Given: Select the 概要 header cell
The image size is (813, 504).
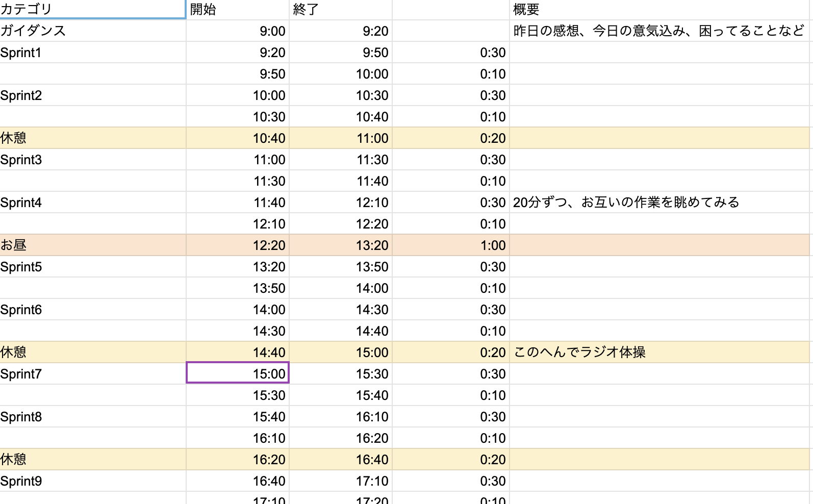Looking at the screenshot, I should click(x=661, y=9).
